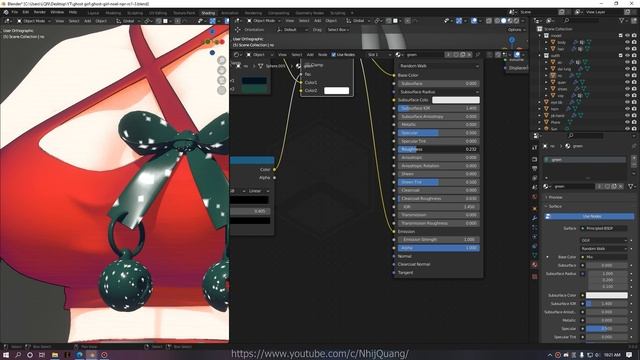Image resolution: width=640 pixels, height=360 pixels.
Task: Open Object Mode dropdown in left viewport
Action: click(x=33, y=20)
